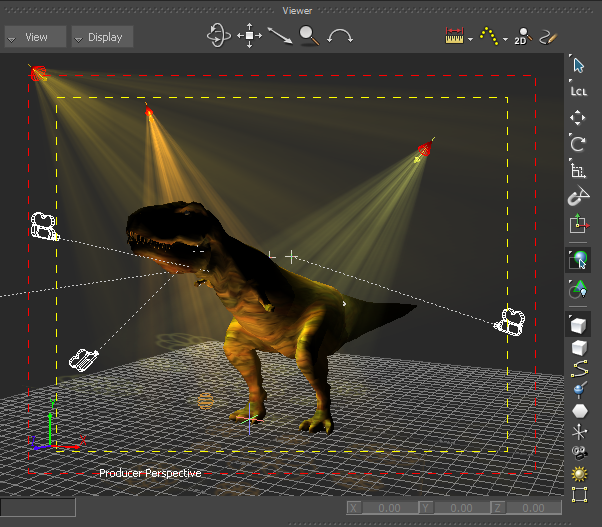This screenshot has width=602, height=527.
Task: Open the Display dropdown menu
Action: click(103, 37)
